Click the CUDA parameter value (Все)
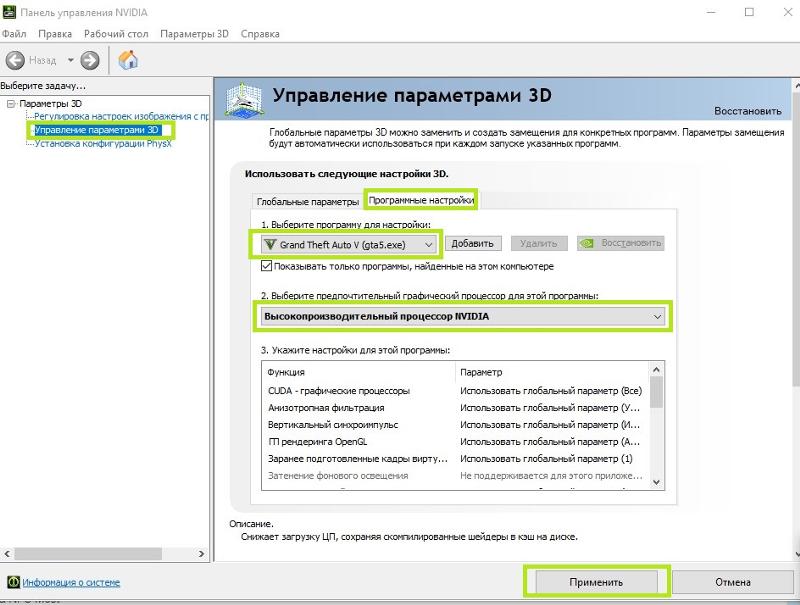 coord(551,391)
